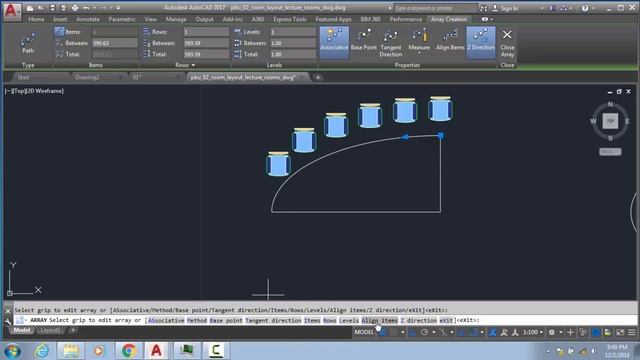Click the MODEL space status bar button

[x=364, y=332]
